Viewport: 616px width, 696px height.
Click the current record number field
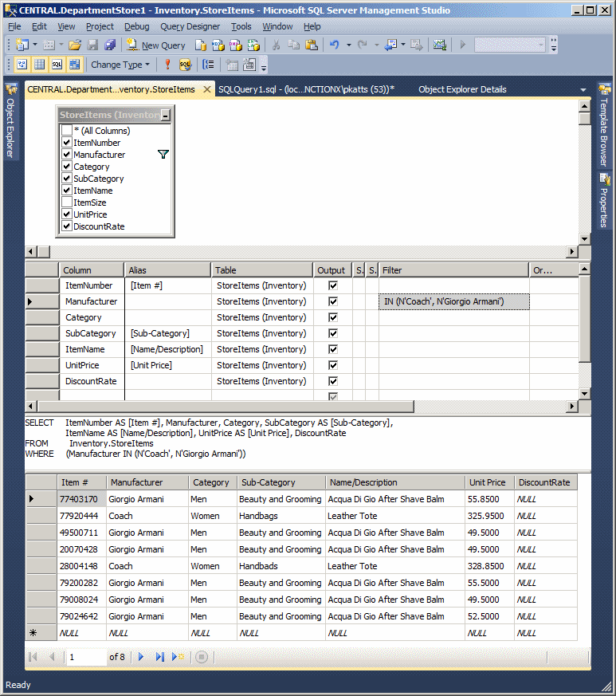tap(87, 657)
